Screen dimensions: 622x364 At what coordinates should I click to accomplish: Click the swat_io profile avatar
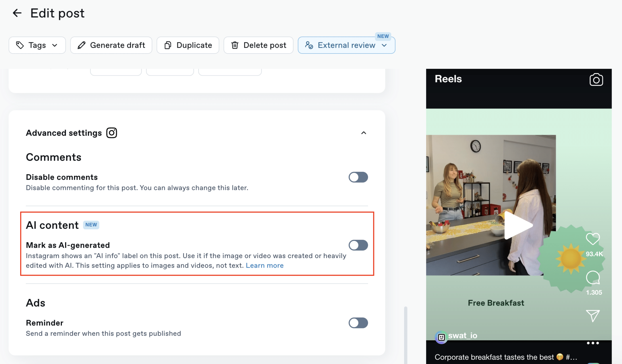coord(441,337)
